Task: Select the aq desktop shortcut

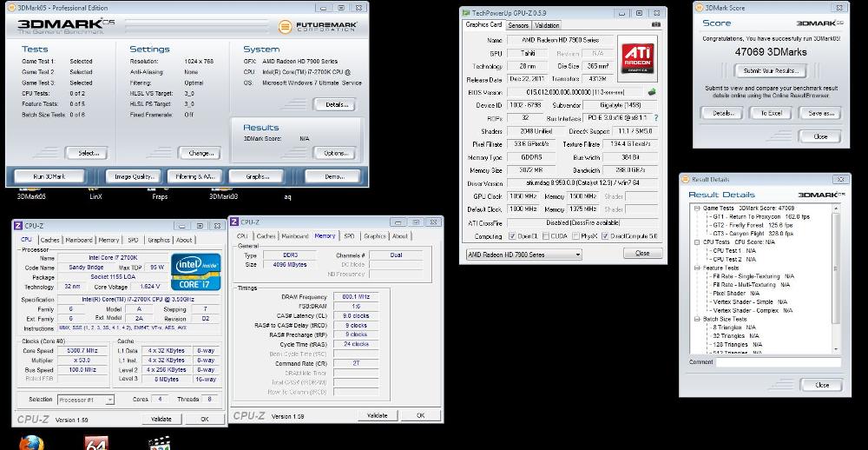Action: coord(288,196)
